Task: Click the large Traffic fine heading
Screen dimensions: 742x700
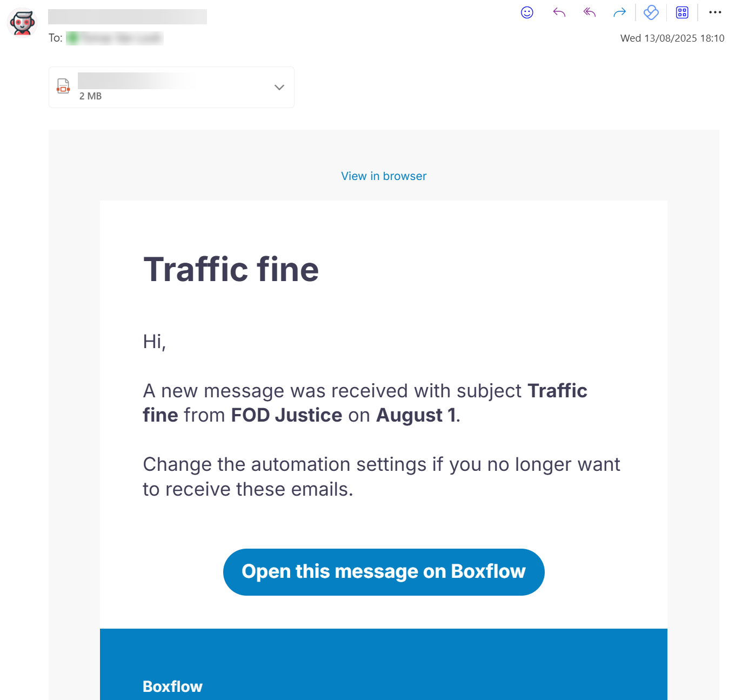Action: click(x=231, y=269)
